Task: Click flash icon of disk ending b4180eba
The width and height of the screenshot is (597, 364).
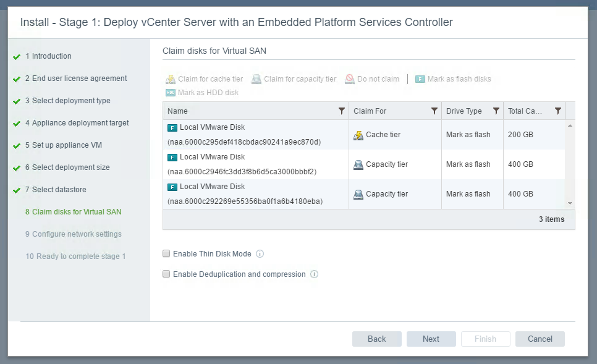Action: [x=172, y=187]
